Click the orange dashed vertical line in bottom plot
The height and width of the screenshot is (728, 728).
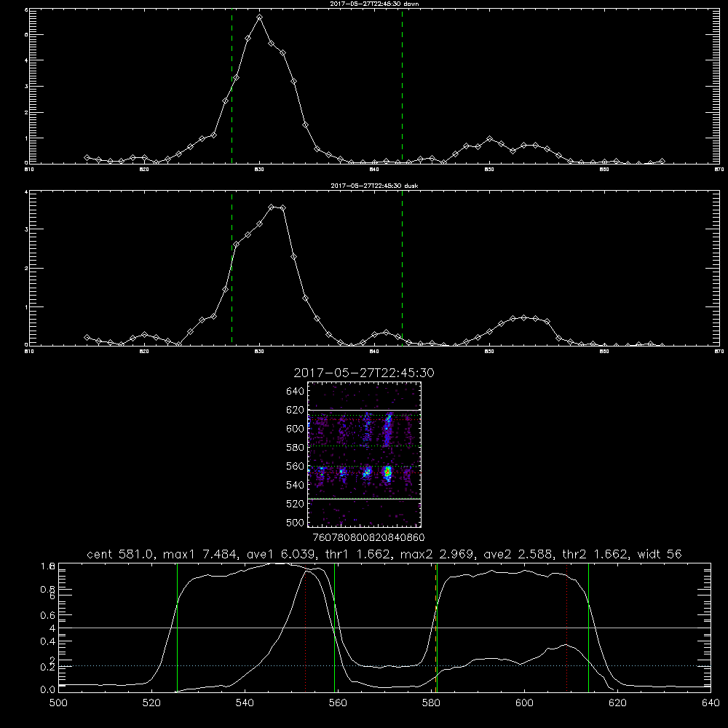(435, 628)
